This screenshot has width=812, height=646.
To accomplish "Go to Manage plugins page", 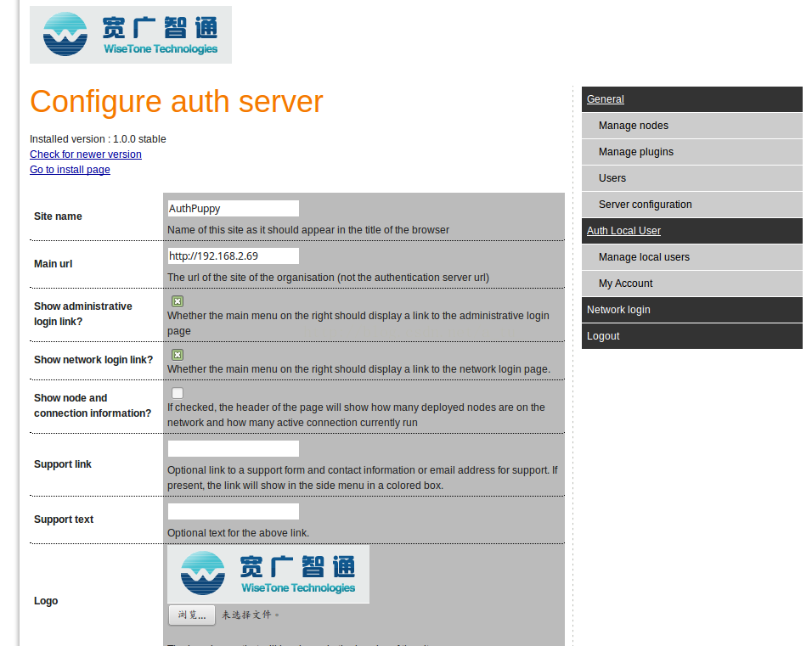I will pos(635,152).
